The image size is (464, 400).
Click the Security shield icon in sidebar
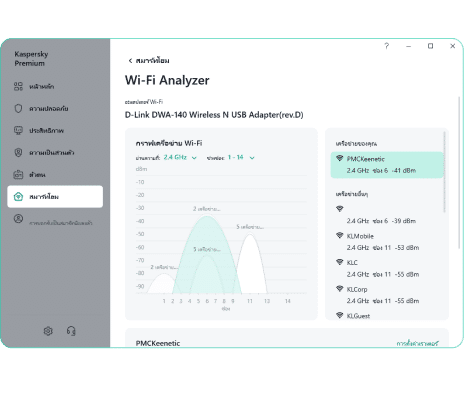pos(18,108)
